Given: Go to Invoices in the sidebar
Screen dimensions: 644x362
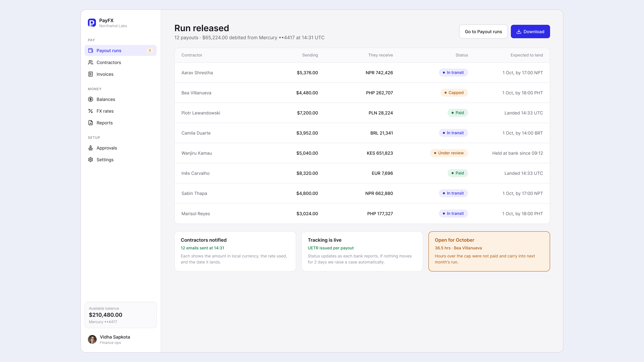Looking at the screenshot, I should (x=121, y=74).
